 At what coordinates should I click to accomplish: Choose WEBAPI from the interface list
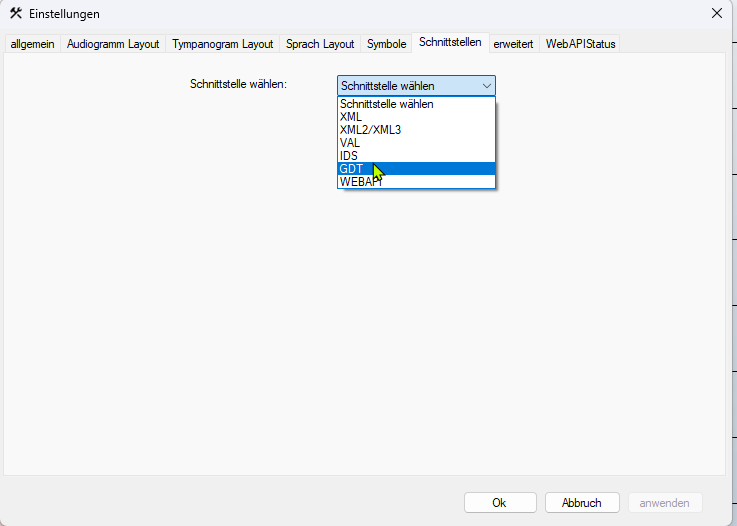(360, 182)
